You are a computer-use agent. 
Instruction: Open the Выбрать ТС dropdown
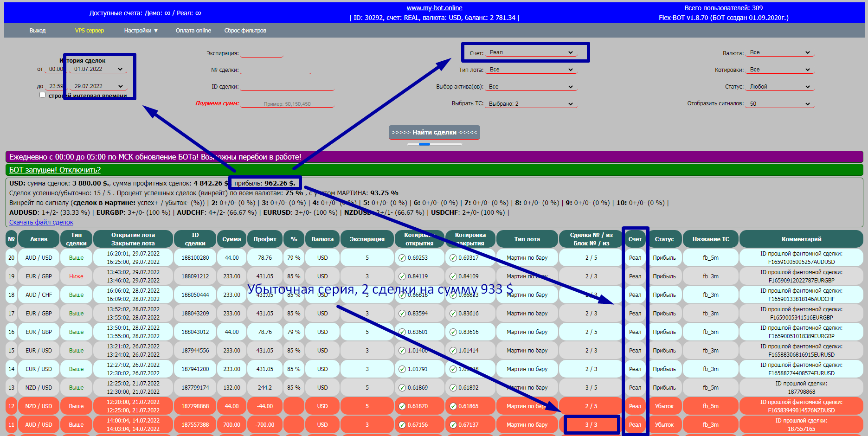pos(531,104)
